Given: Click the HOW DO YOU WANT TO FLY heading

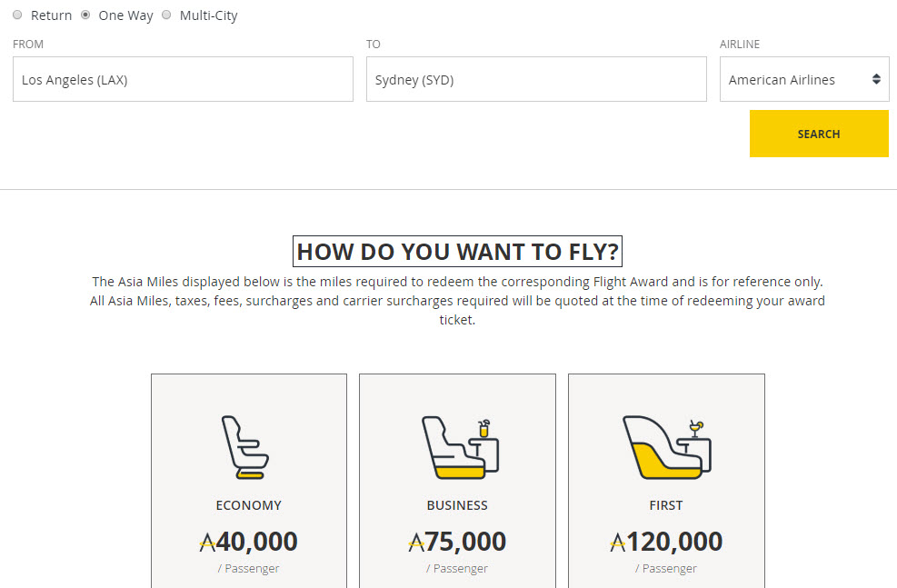Looking at the screenshot, I should pyautogui.click(x=457, y=252).
